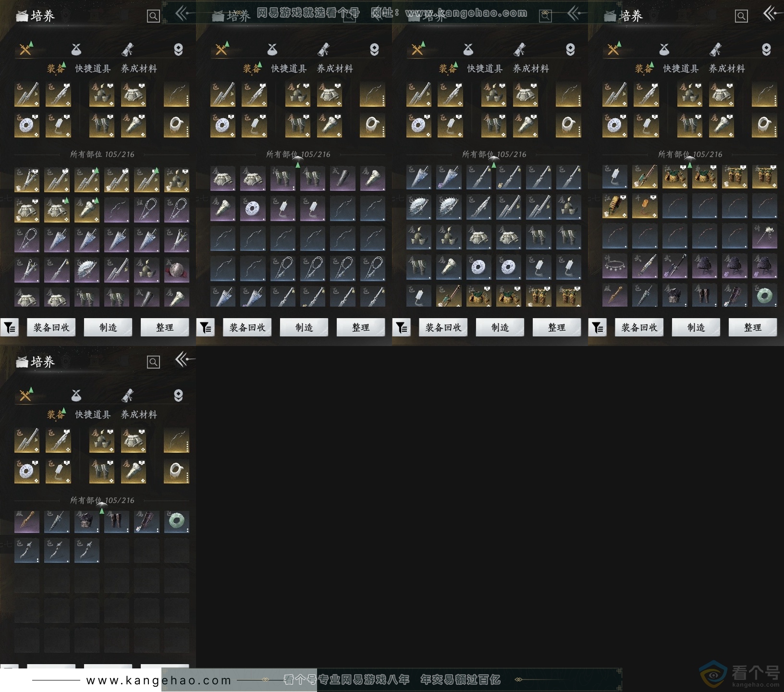This screenshot has width=784, height=692.
Task: Click 装备回收 button in the first panel
Action: tap(51, 327)
